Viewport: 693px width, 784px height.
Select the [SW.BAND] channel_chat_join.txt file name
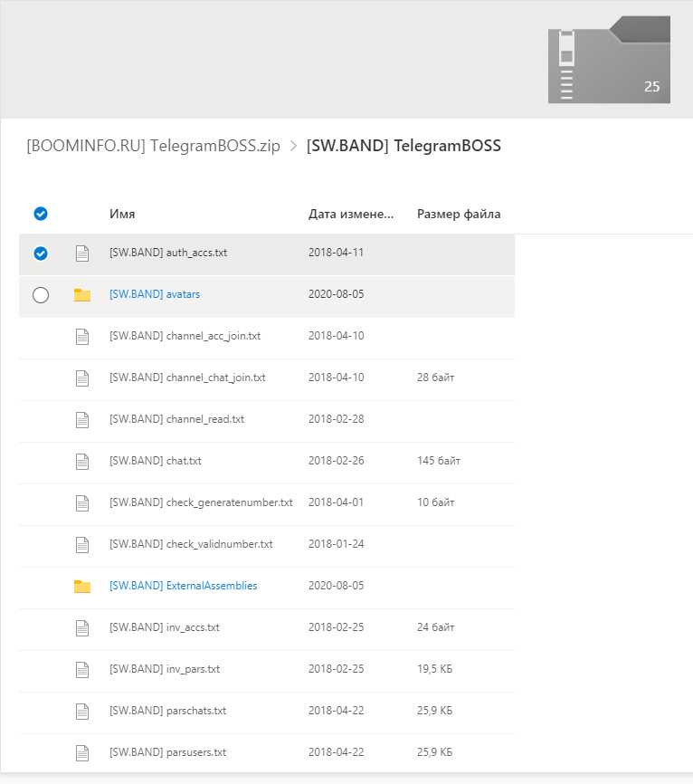click(x=187, y=378)
